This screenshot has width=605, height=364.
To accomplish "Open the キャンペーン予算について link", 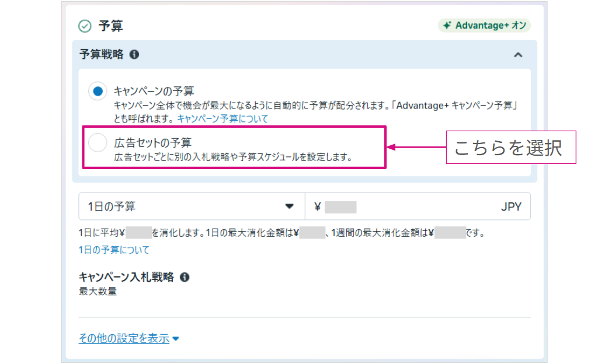I will 222,118.
